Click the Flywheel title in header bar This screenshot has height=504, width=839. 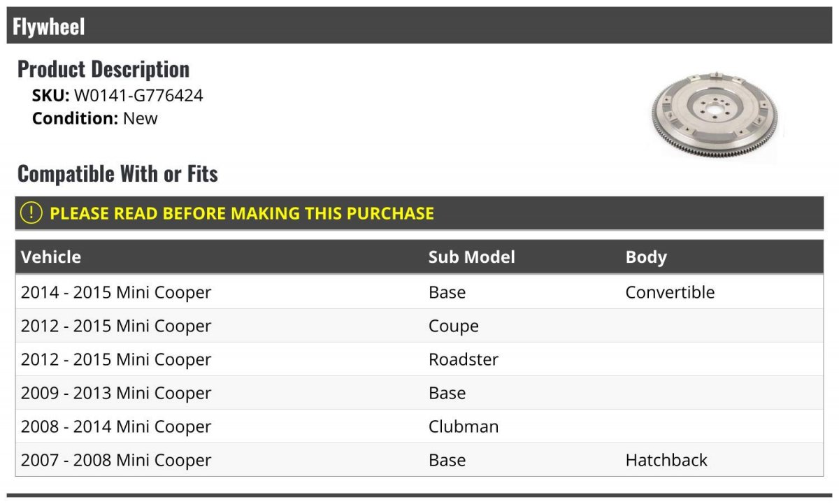49,27
